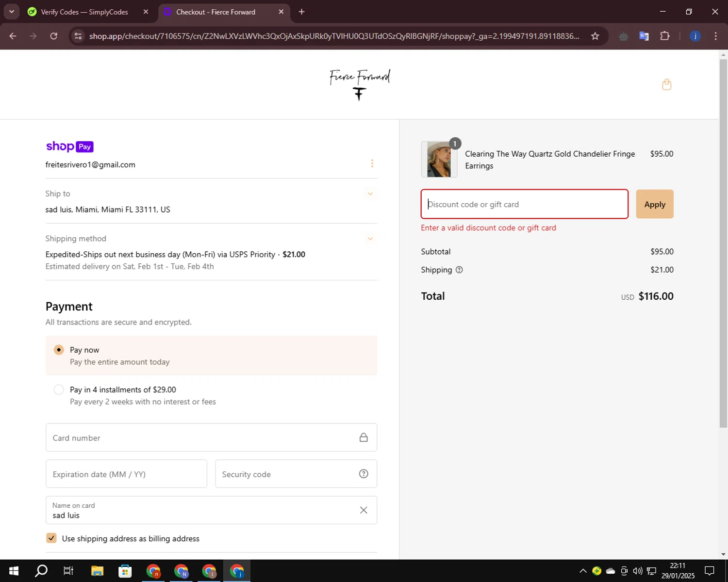Toggle Use shipping address as billing address
Viewport: 728px width, 582px height.
pyautogui.click(x=51, y=538)
